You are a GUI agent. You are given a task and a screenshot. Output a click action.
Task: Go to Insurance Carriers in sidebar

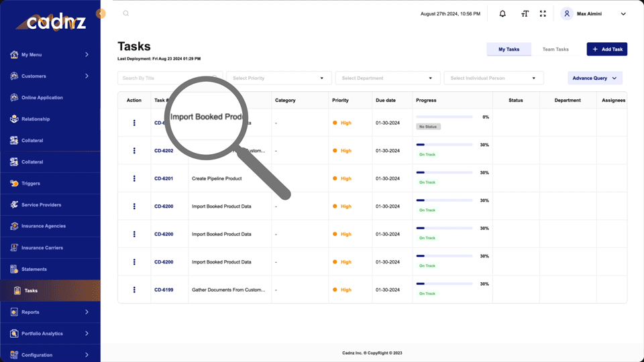point(42,248)
